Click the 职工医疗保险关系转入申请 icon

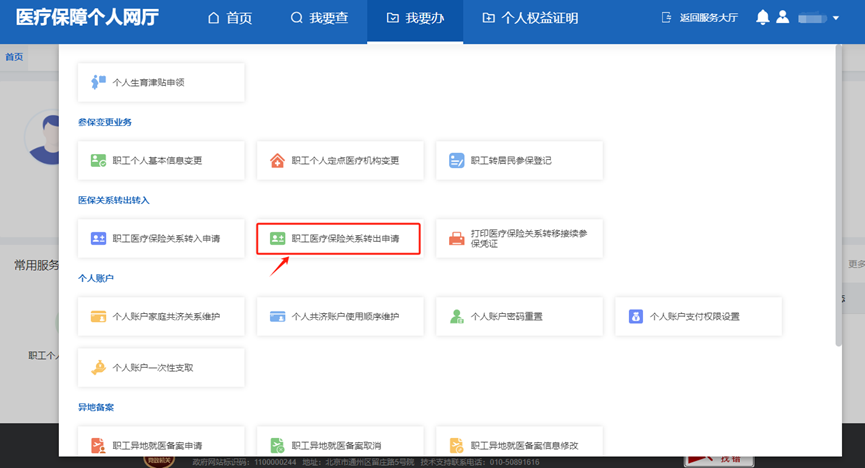pyautogui.click(x=98, y=238)
